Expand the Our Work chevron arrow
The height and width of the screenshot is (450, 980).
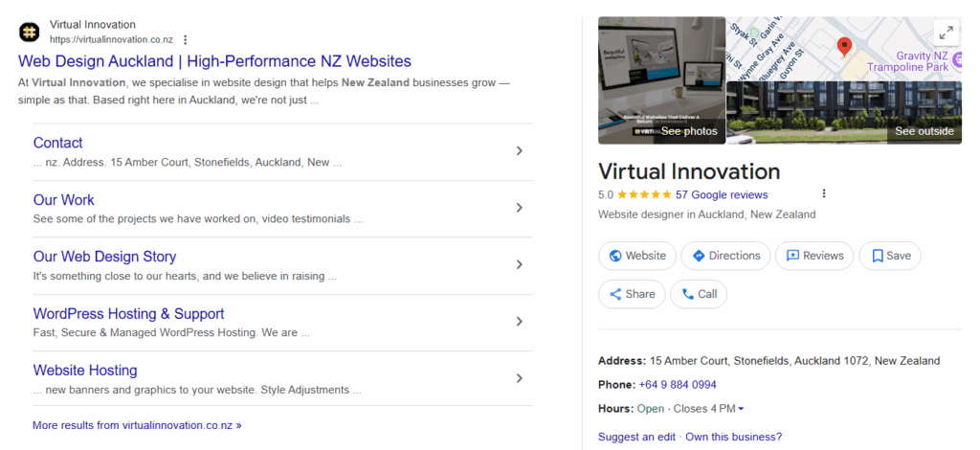coord(519,208)
